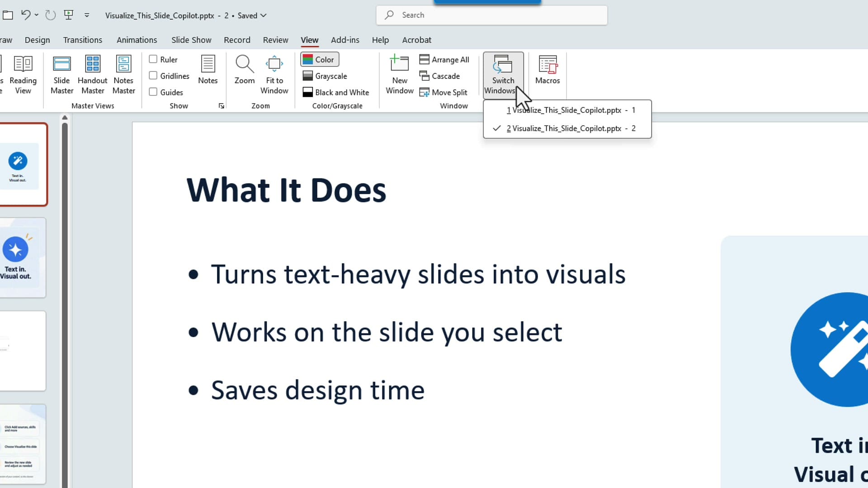Switch to the Slide Show tab
The width and height of the screenshot is (868, 488).
191,40
